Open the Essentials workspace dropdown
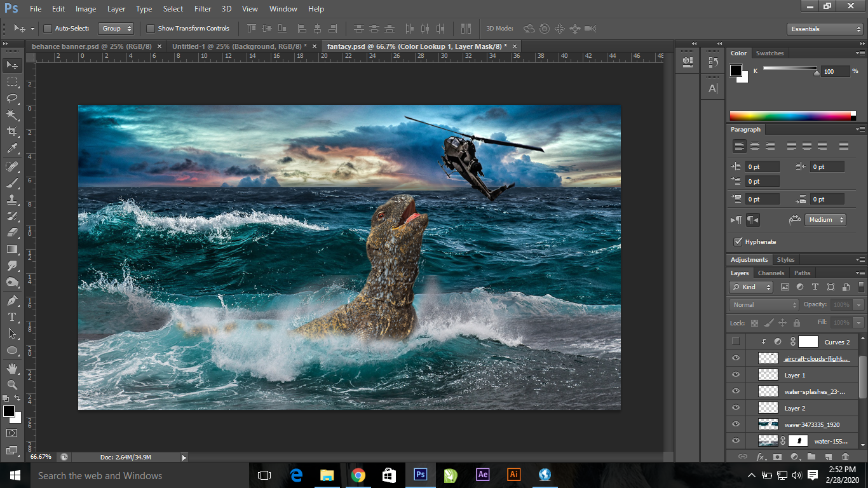This screenshot has height=488, width=868. pos(824,29)
